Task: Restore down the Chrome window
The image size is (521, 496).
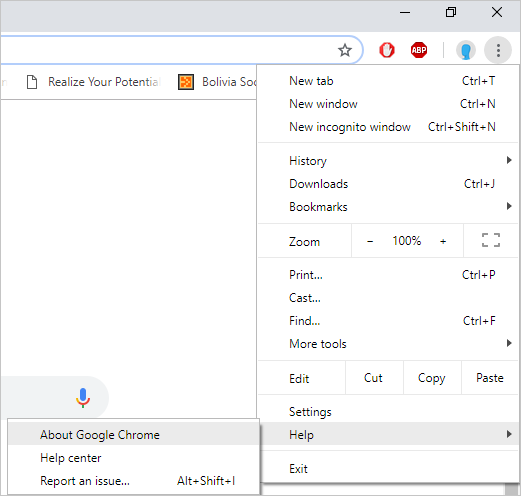Action: point(451,13)
